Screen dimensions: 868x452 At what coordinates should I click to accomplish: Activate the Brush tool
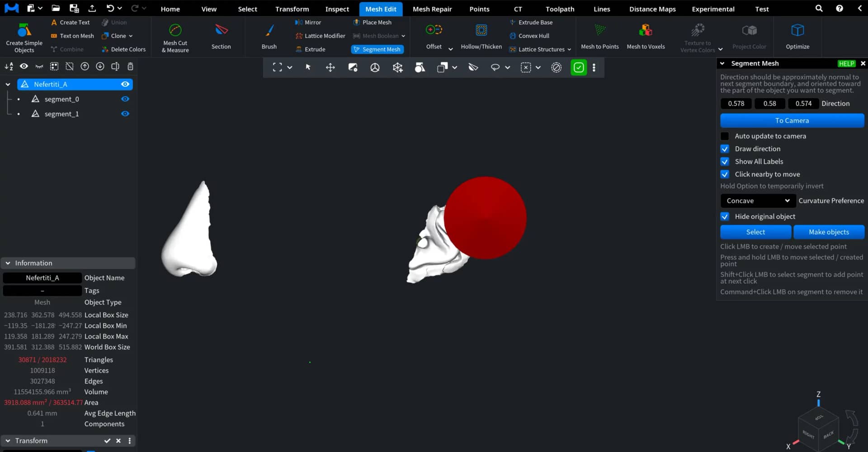269,37
